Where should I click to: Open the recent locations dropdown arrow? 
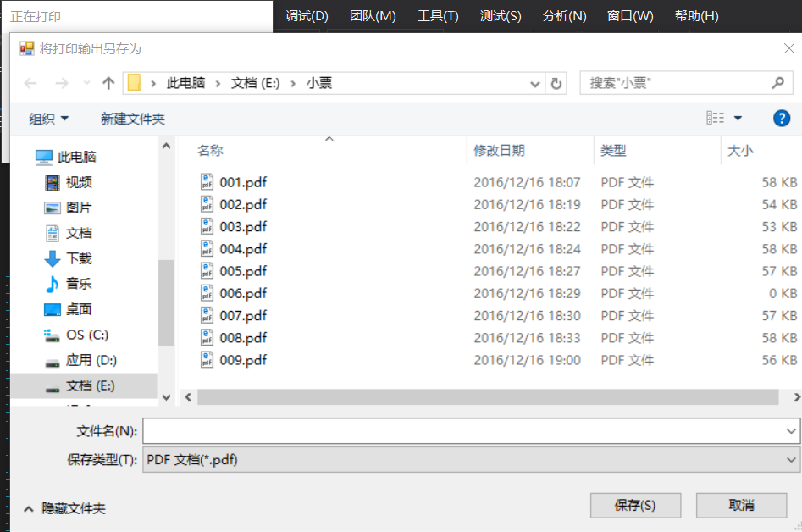pos(86,83)
